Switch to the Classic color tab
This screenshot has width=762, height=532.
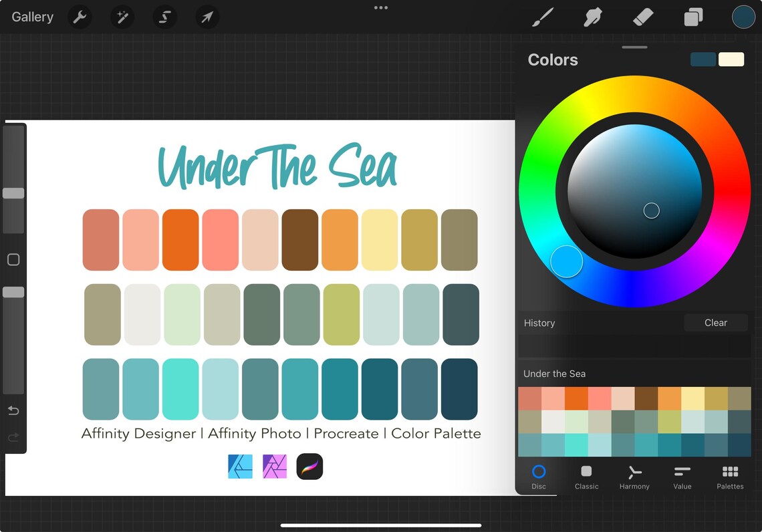point(586,477)
